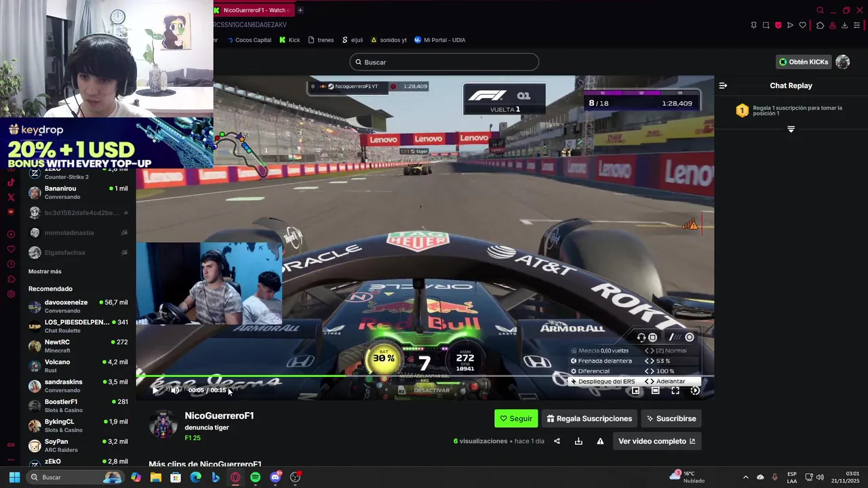Open the browser downloads icon
Screen dimensions: 868x488
point(844,25)
